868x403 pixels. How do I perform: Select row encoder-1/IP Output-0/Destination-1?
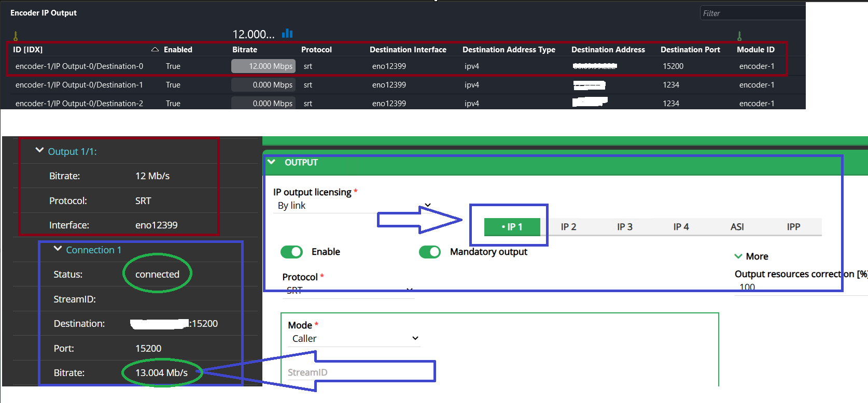(x=79, y=85)
